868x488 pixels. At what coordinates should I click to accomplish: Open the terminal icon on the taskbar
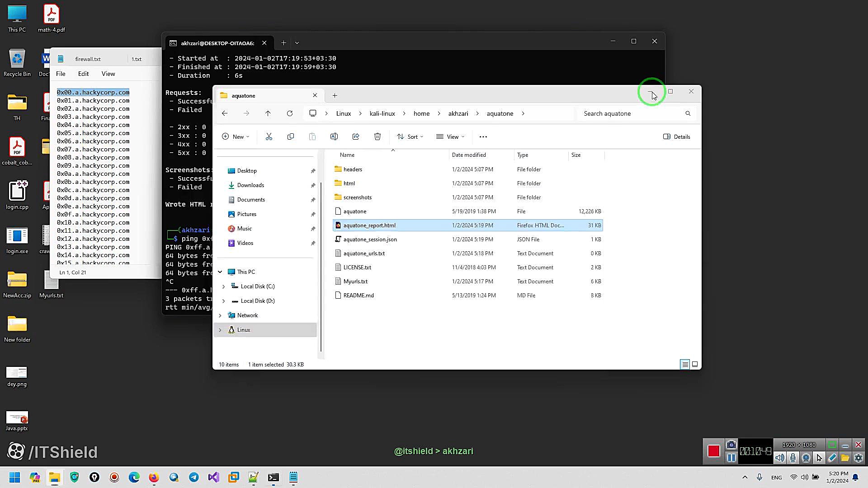(274, 477)
